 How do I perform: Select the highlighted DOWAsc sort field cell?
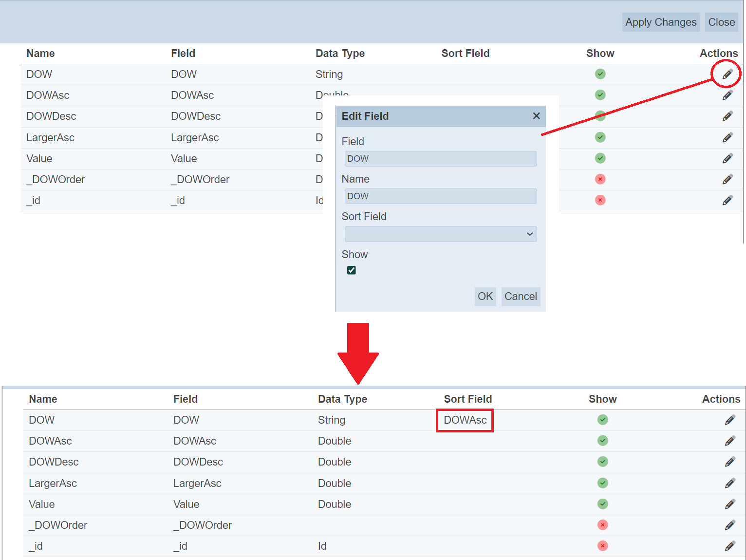click(465, 420)
